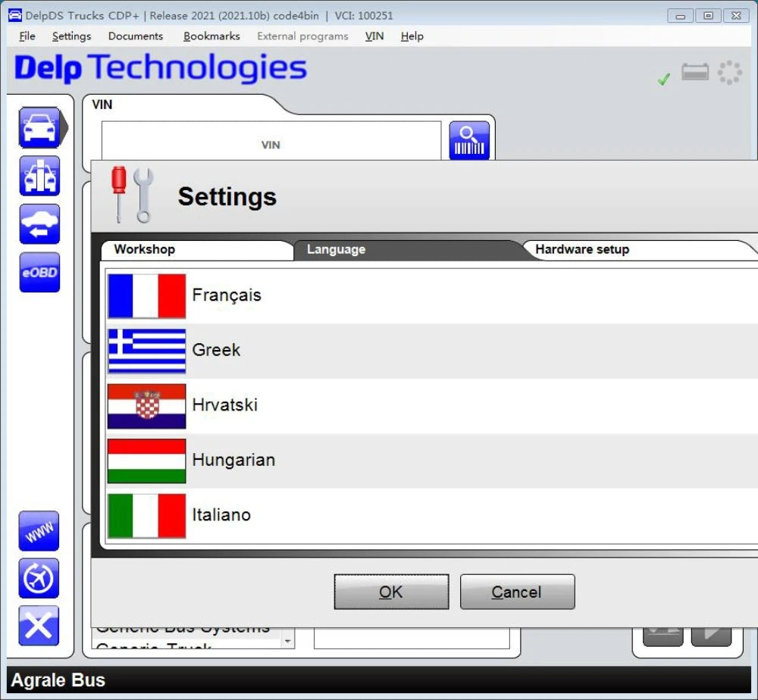
Task: Click the DelpDS title bar app icon
Action: (15, 15)
